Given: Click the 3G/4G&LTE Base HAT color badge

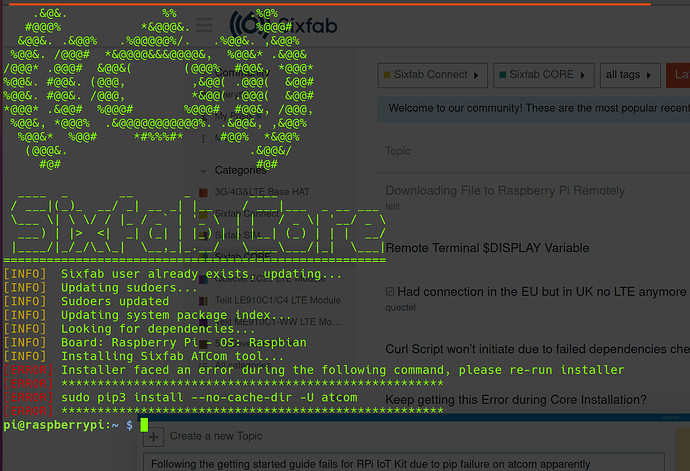Looking at the screenshot, I should click(x=203, y=192).
